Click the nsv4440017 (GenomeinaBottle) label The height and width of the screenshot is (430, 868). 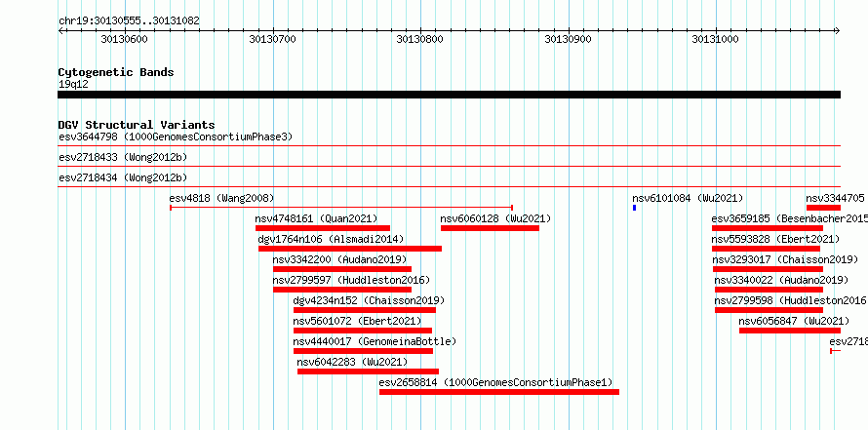[375, 341]
